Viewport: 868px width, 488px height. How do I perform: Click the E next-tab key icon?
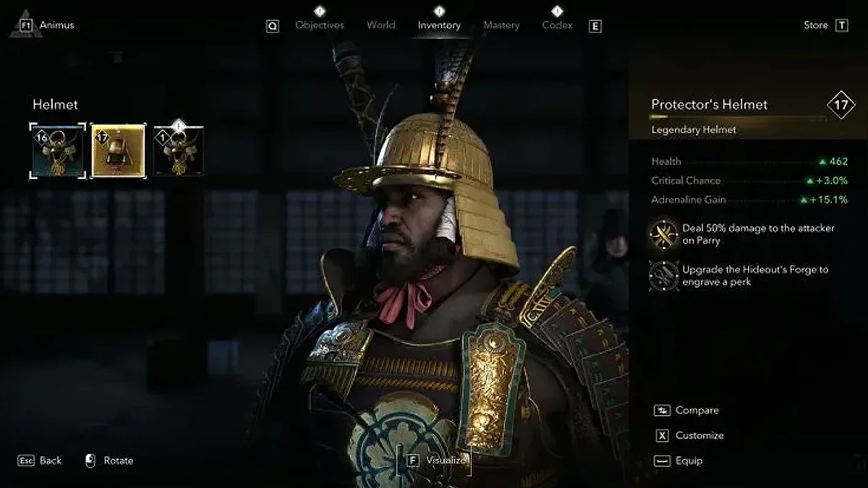click(x=595, y=26)
